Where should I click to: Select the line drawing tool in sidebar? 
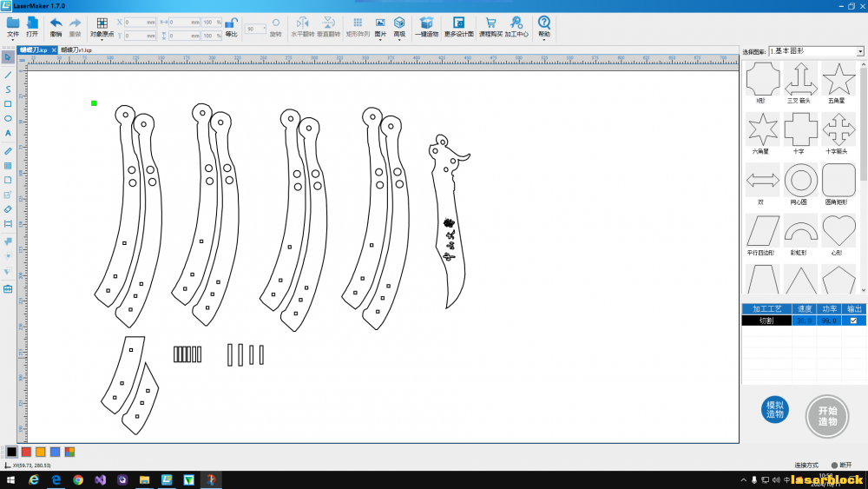tap(8, 74)
